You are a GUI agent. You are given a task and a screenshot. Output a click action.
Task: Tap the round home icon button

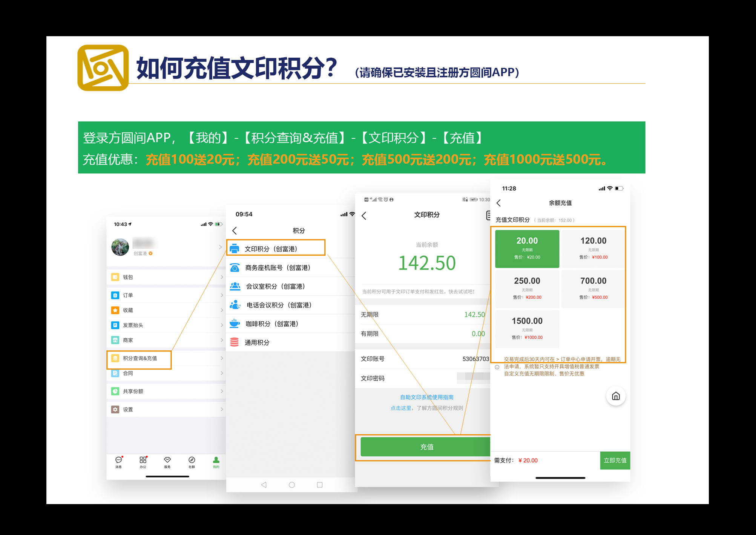coord(615,396)
